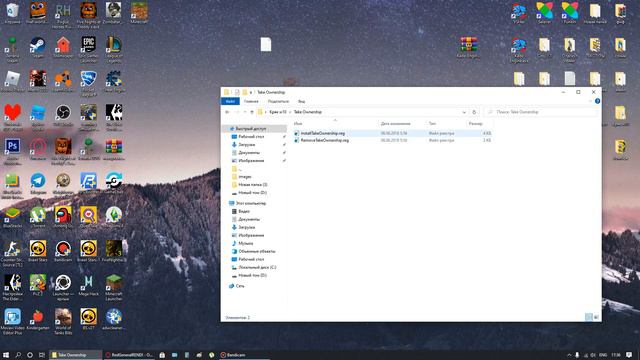Select Этот компьютер in navigation pane

point(251,203)
